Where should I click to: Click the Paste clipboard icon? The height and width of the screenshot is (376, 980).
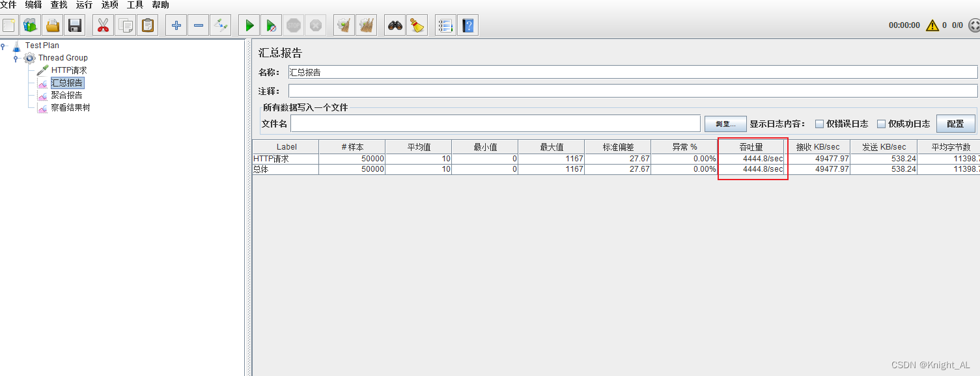coord(148,25)
